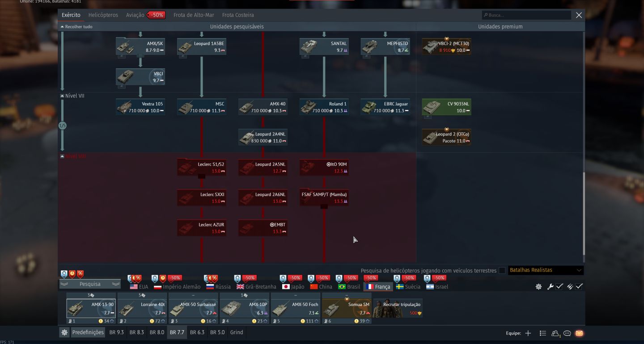644x344 pixels.
Task: Select the Suécia nation
Action: pyautogui.click(x=408, y=287)
